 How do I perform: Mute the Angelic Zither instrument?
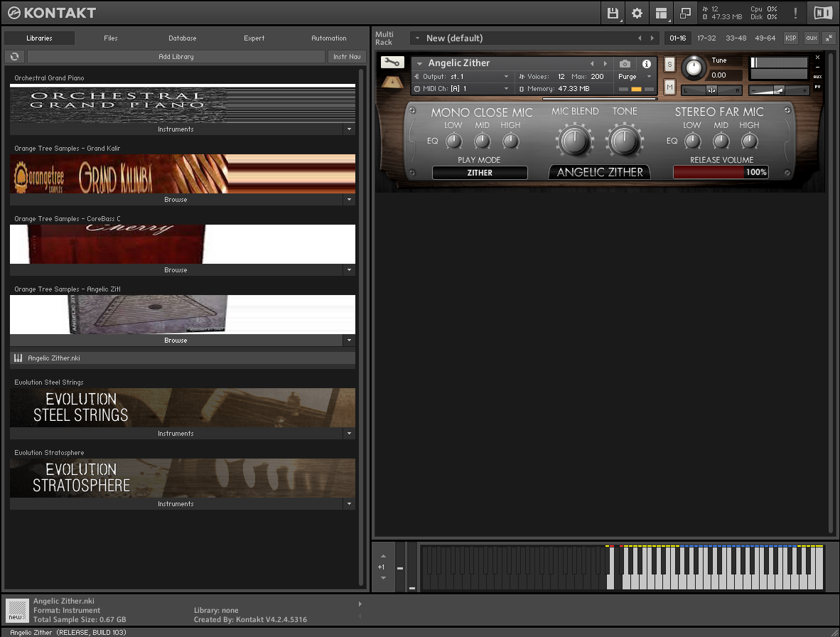click(669, 86)
